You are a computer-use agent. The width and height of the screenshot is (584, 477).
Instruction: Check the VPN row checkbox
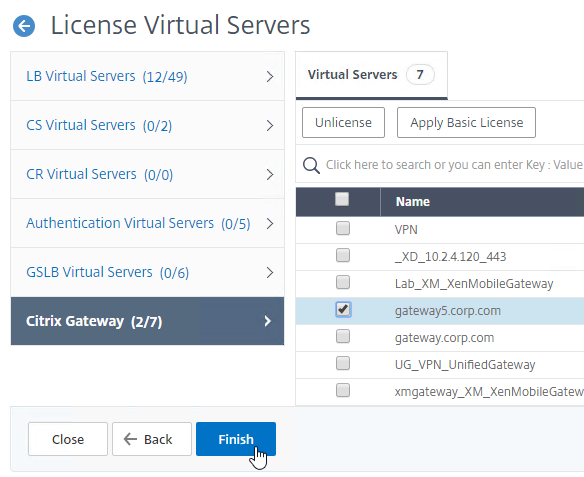(343, 228)
